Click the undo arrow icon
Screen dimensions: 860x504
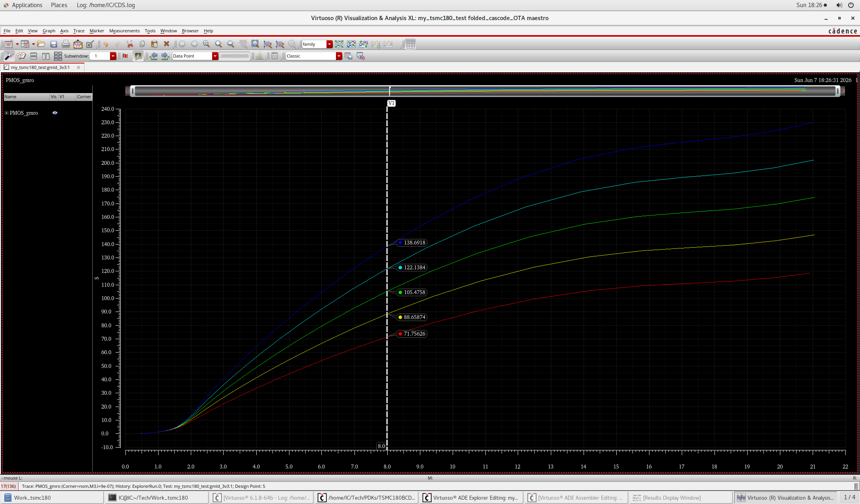click(x=106, y=44)
